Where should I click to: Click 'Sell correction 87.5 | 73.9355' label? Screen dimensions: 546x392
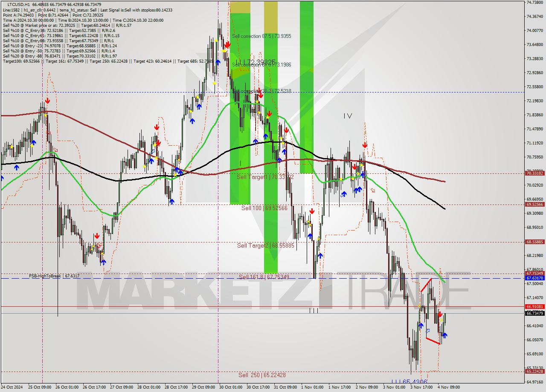[261, 36]
